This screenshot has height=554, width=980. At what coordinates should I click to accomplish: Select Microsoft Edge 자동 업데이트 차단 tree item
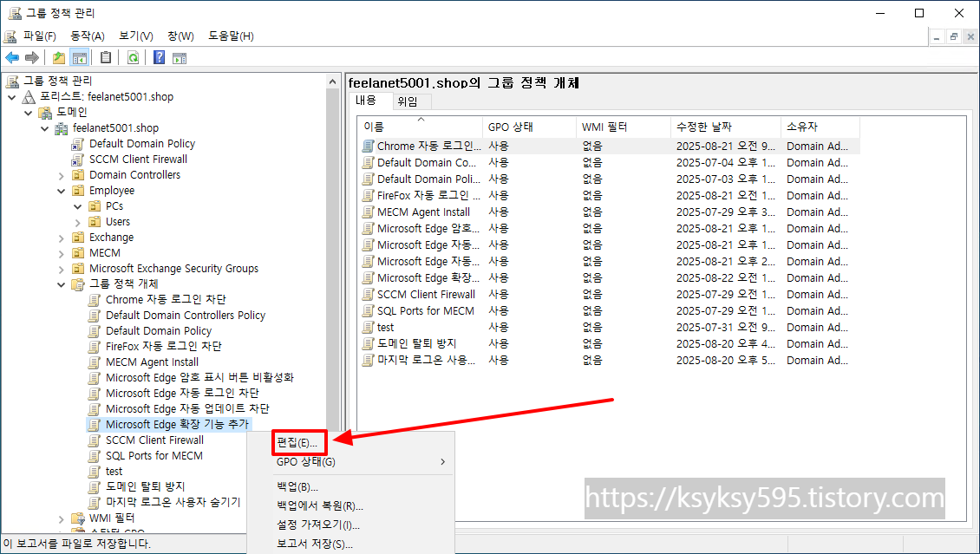click(187, 409)
